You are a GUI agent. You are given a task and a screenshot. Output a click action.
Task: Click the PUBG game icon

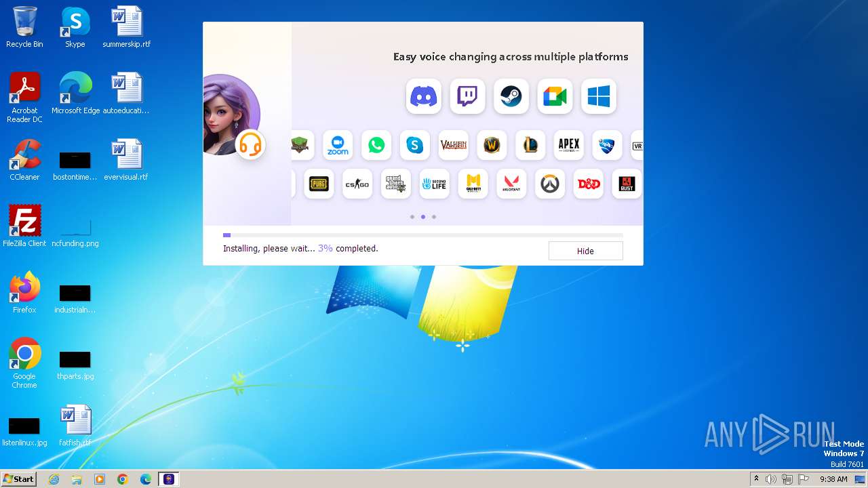tap(319, 184)
